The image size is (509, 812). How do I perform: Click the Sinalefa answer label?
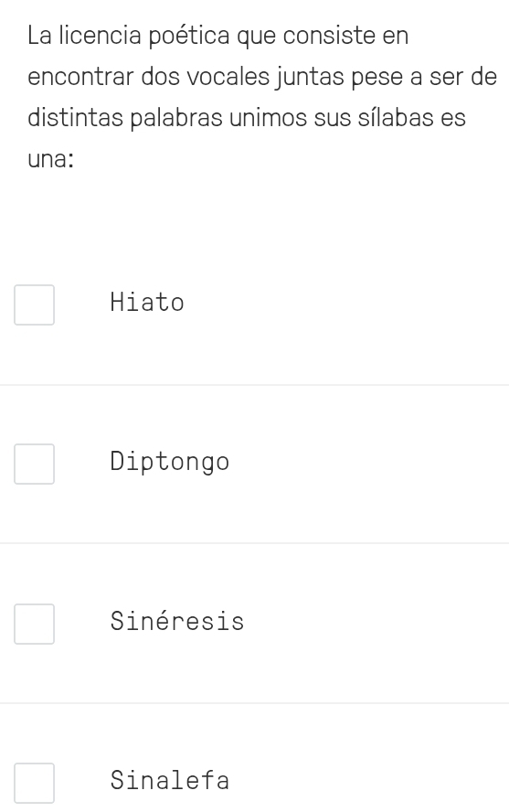170,780
